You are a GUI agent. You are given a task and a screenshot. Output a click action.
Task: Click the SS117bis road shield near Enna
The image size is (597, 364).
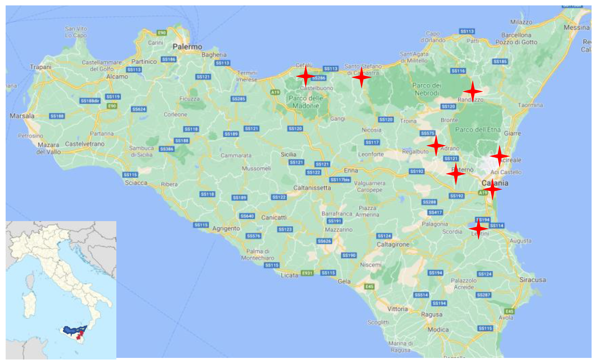(x=340, y=180)
